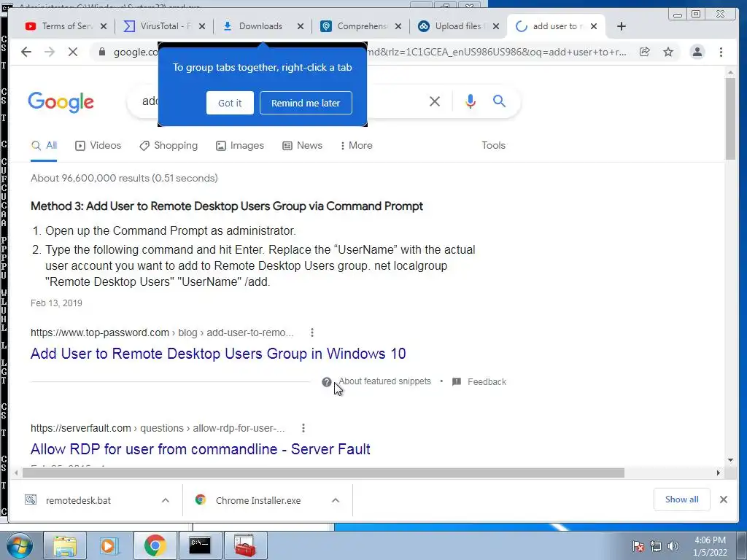Image resolution: width=747 pixels, height=560 pixels.
Task: Click Show all downloads
Action: (682, 499)
